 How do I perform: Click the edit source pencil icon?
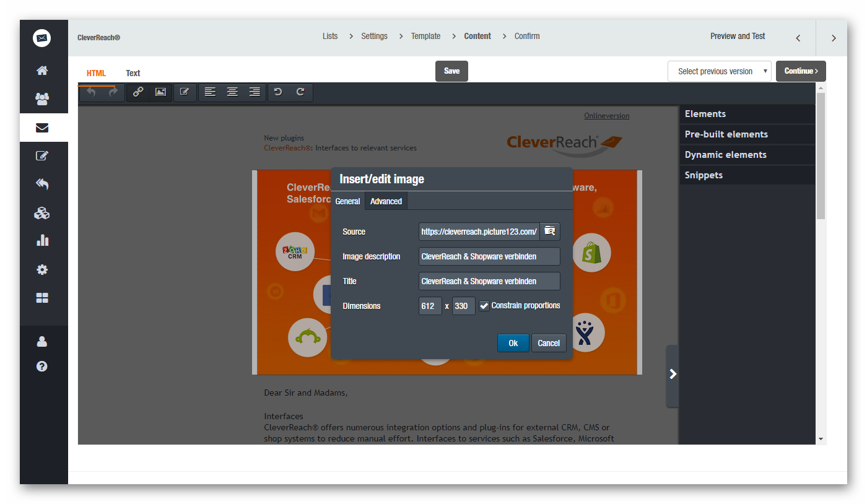[x=185, y=92]
